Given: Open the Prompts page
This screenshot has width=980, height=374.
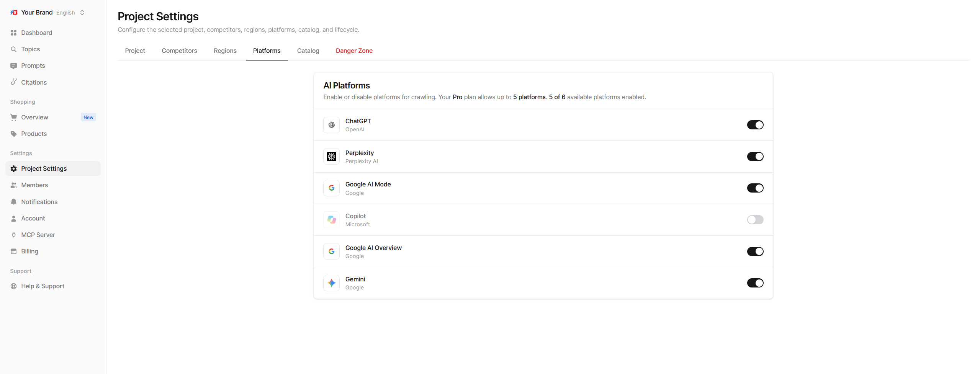Looking at the screenshot, I should click(53, 66).
